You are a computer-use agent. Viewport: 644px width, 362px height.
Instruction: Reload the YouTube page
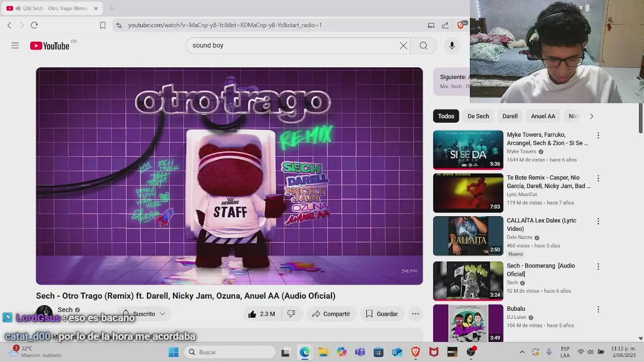(34, 25)
